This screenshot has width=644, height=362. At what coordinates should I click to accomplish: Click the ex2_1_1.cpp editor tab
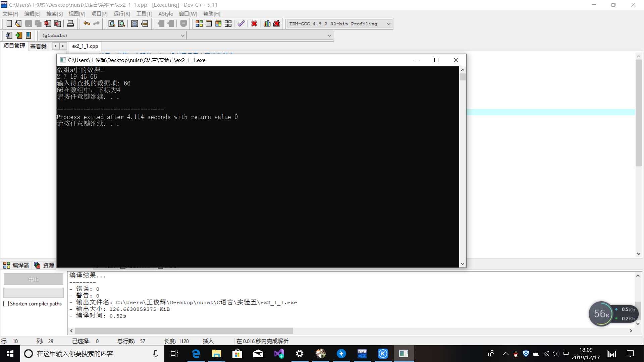85,46
